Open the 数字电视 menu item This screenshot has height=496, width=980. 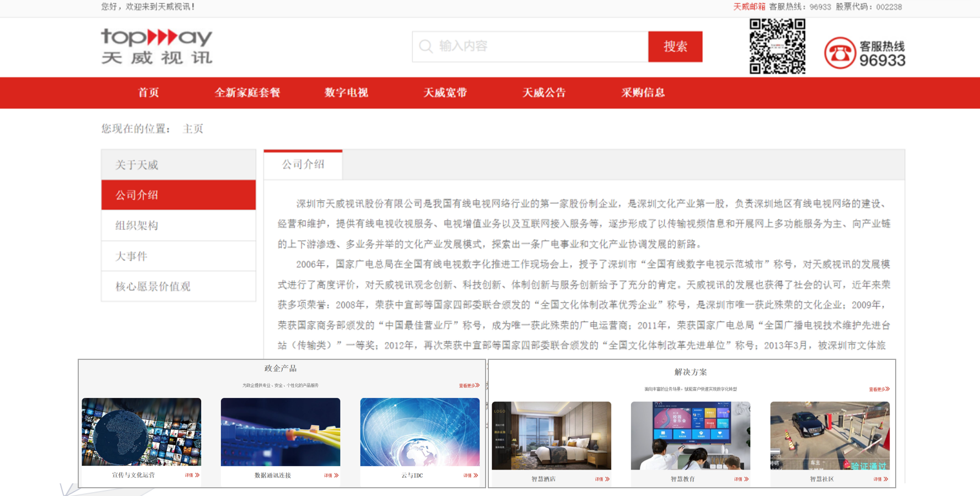click(346, 93)
